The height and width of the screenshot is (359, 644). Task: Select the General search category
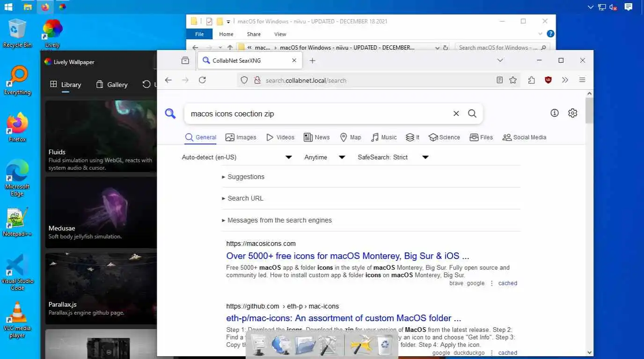pyautogui.click(x=201, y=137)
